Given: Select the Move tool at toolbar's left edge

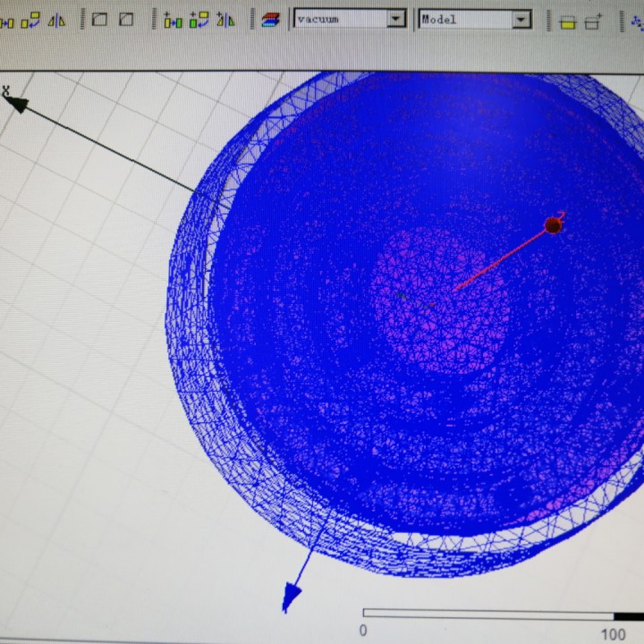Looking at the screenshot, I should (x=7, y=19).
